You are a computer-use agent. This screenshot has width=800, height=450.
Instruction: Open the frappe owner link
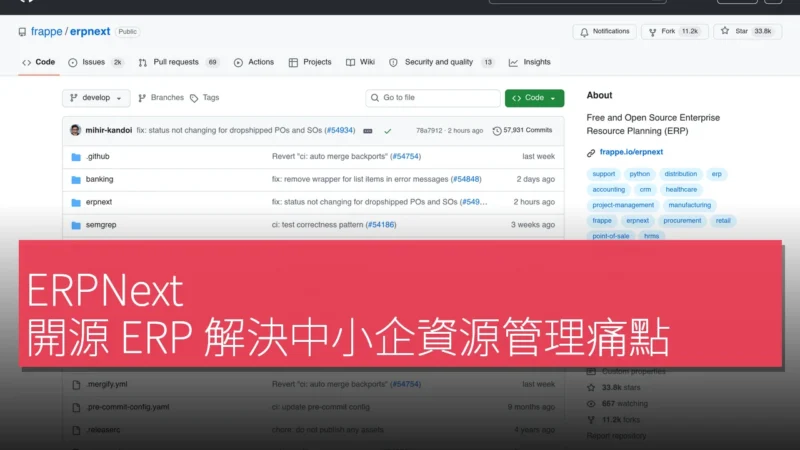click(x=46, y=32)
